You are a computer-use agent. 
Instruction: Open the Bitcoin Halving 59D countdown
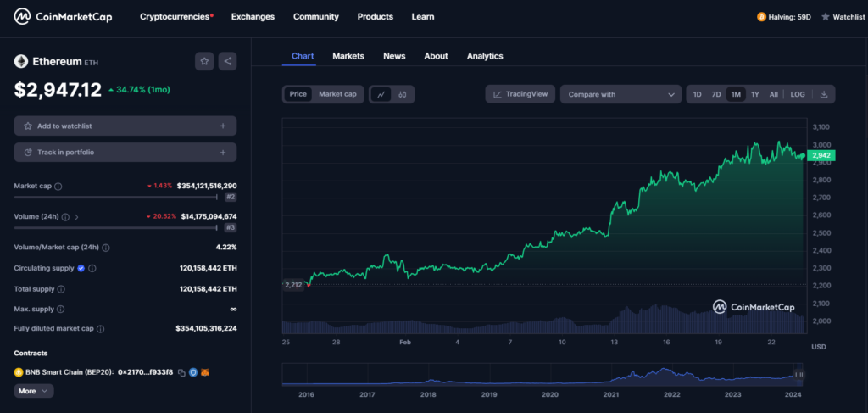(x=784, y=17)
